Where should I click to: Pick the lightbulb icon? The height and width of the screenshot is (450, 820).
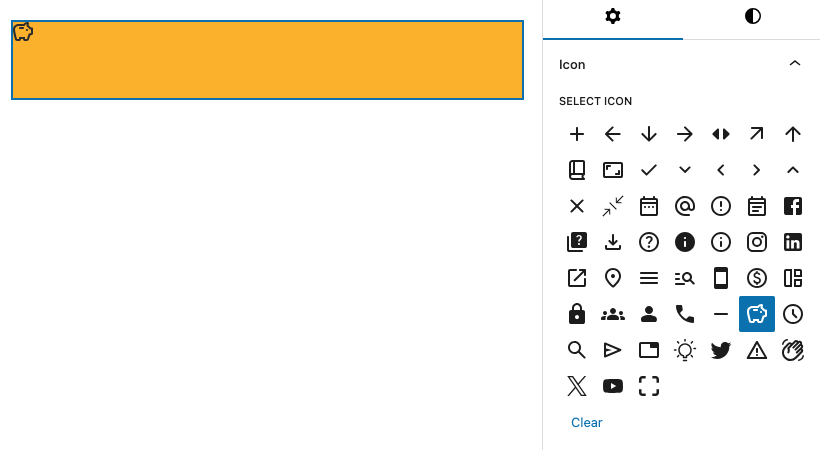[x=685, y=350]
